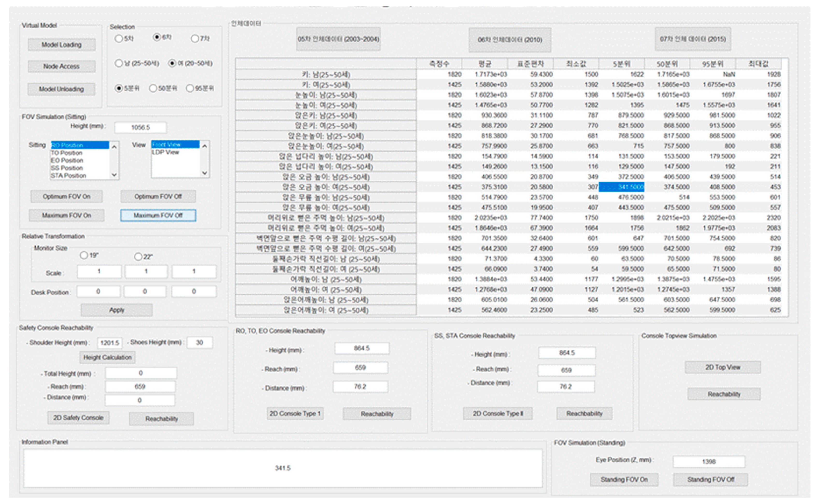Screen dimensions: 818x504
Task: Click the Shoulder Height input field
Action: click(110, 343)
